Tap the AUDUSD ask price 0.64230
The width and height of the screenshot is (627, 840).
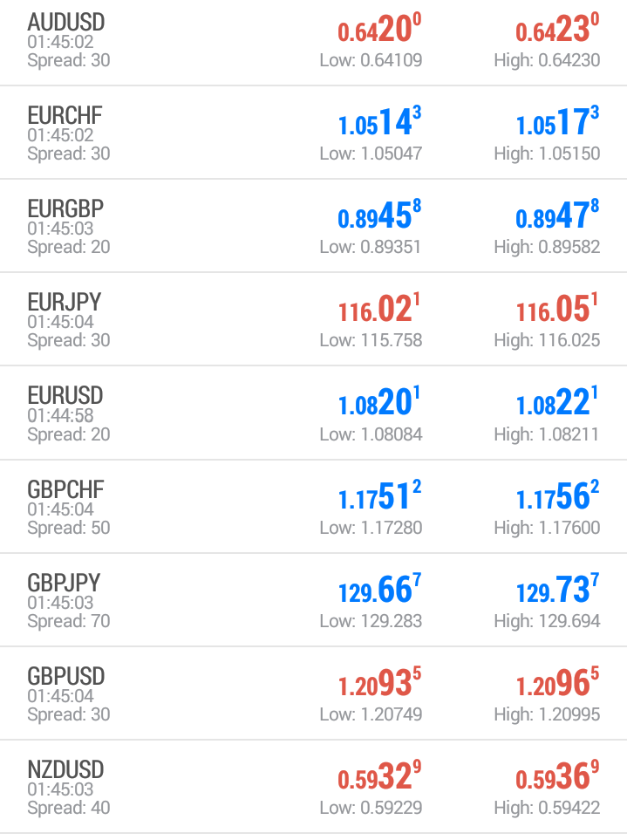[x=557, y=29]
